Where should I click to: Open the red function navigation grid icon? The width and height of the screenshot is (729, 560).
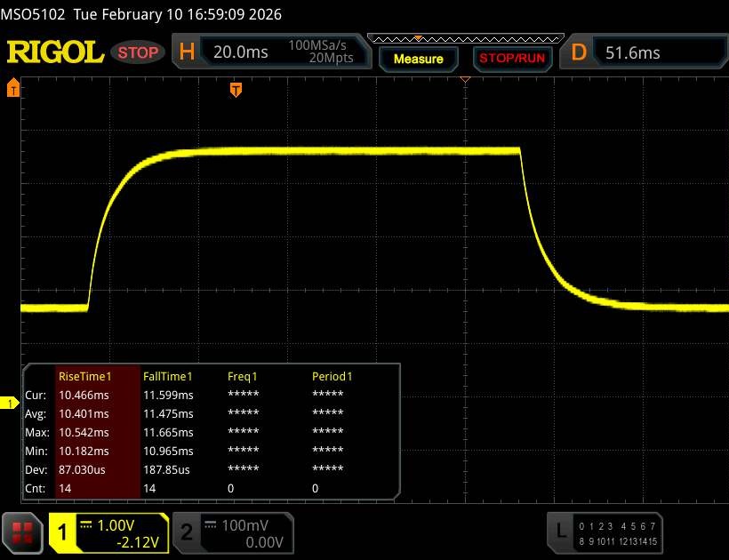pyautogui.click(x=23, y=533)
